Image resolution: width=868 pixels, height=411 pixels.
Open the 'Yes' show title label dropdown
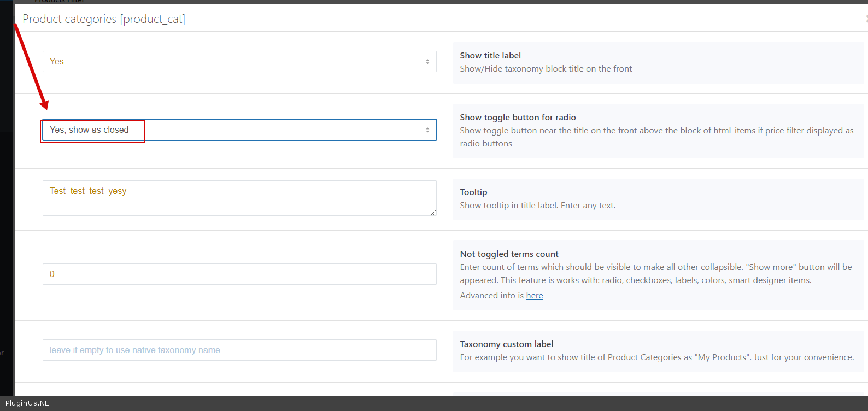pos(230,62)
